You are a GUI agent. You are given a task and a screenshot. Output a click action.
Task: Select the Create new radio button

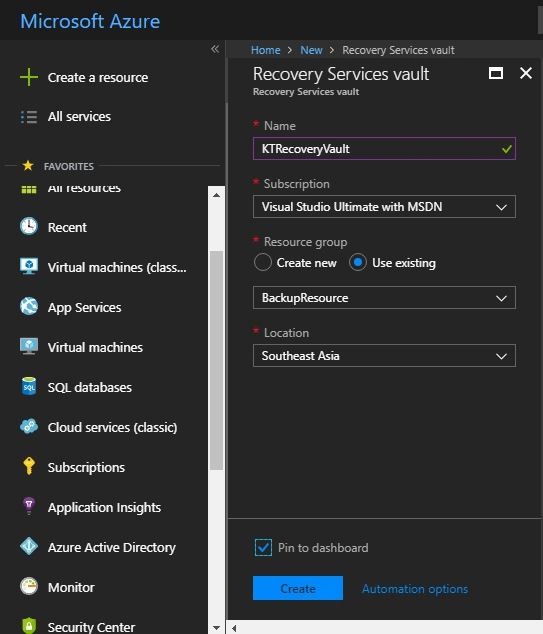(x=263, y=262)
